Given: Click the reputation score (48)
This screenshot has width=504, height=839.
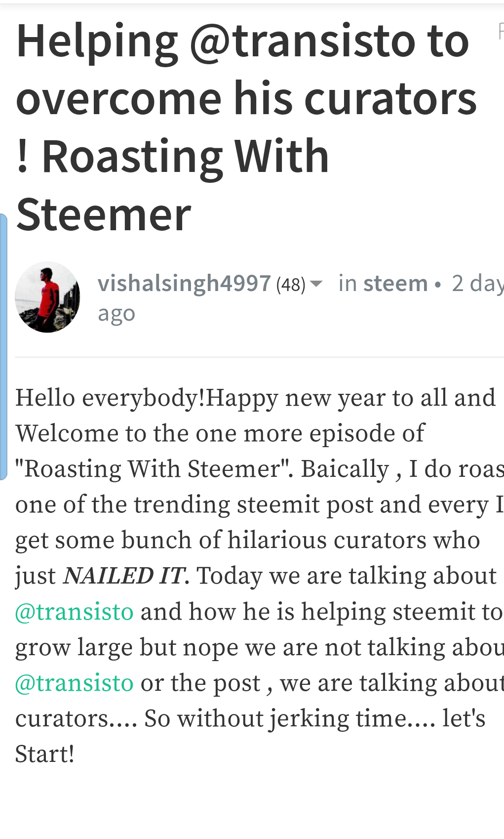Looking at the screenshot, I should click(x=291, y=285).
